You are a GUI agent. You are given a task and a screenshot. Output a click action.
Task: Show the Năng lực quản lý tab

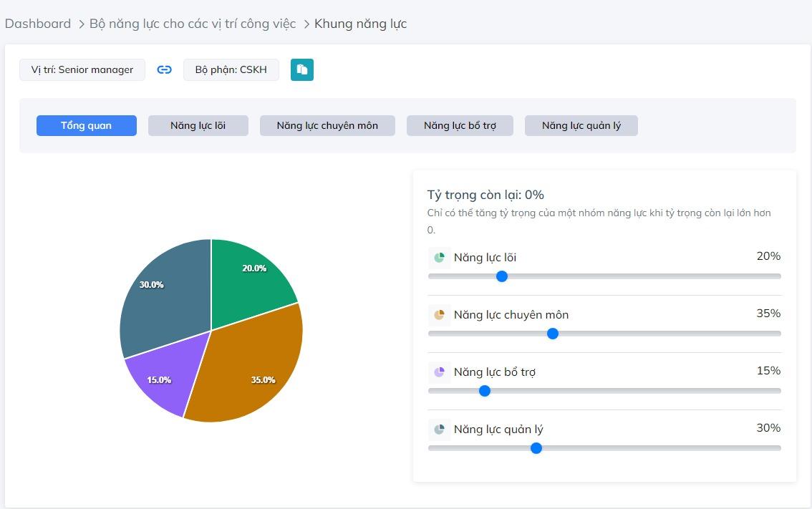click(x=581, y=126)
